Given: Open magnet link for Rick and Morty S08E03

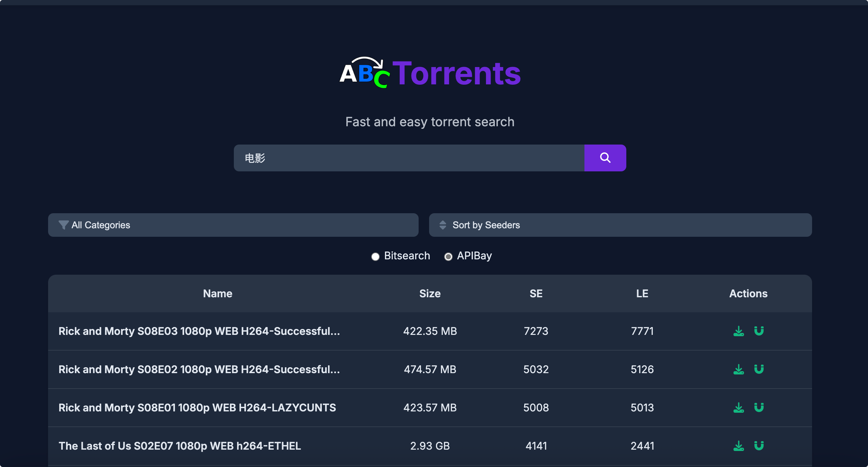Looking at the screenshot, I should 758,331.
